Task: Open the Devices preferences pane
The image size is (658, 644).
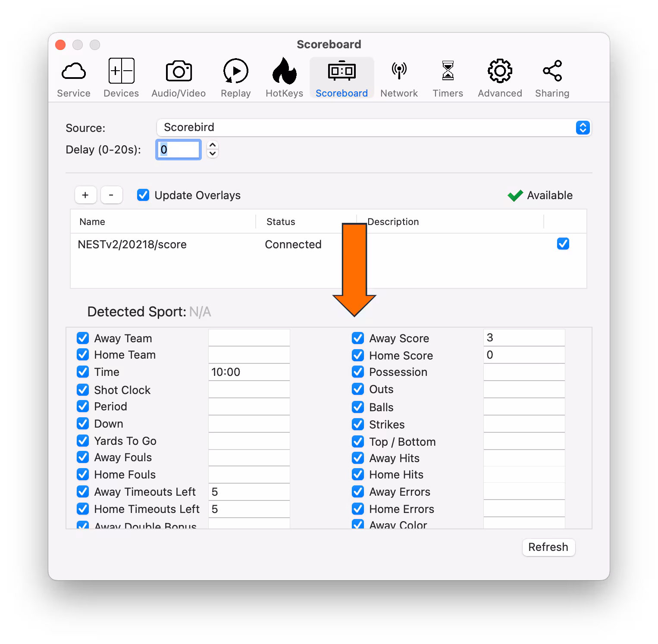Action: click(121, 79)
